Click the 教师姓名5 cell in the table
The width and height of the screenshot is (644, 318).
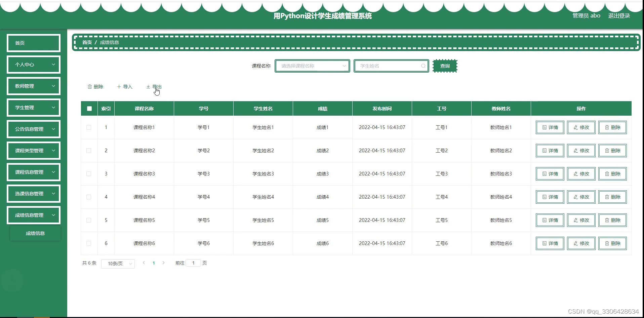pos(501,220)
